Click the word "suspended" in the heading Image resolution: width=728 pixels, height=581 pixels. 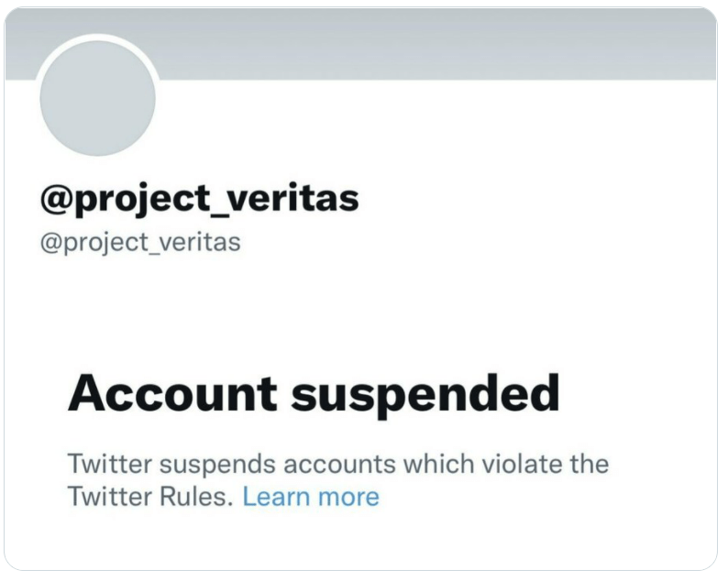pos(425,394)
